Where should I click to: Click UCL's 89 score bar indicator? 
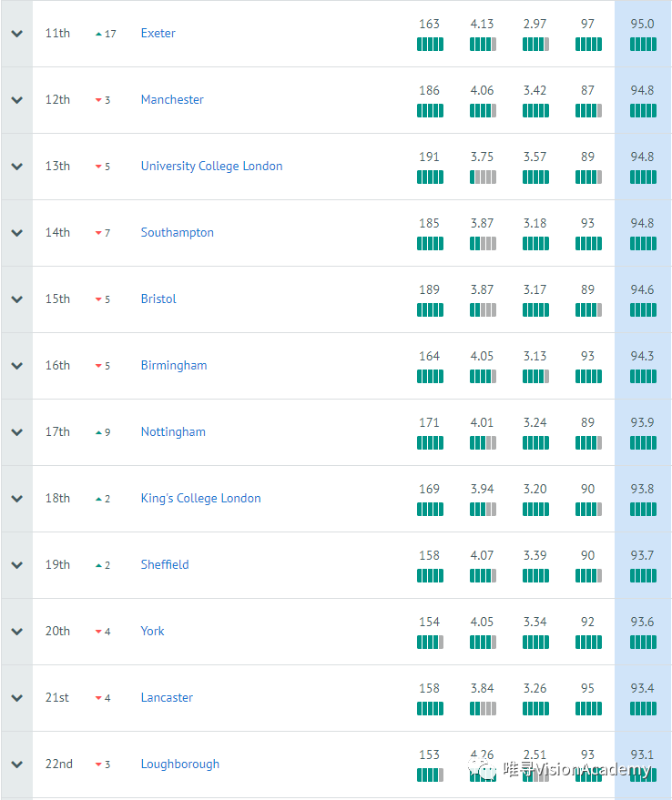pyautogui.click(x=588, y=177)
